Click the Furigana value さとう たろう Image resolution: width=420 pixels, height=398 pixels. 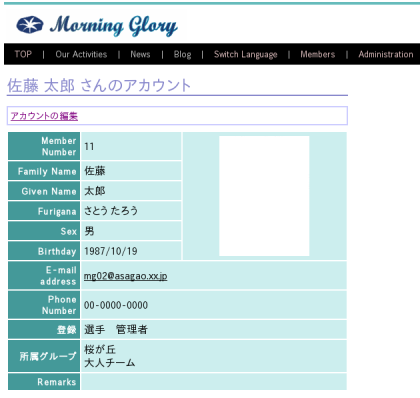pos(111,211)
